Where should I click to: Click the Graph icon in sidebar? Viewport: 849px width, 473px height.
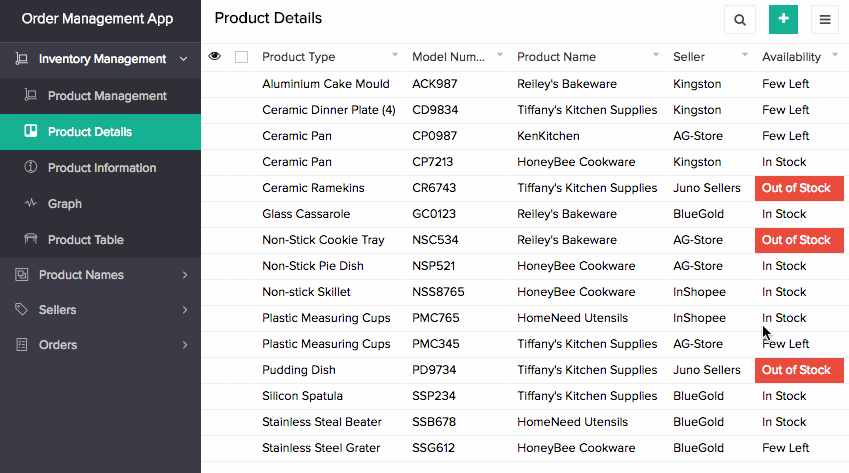(x=30, y=204)
